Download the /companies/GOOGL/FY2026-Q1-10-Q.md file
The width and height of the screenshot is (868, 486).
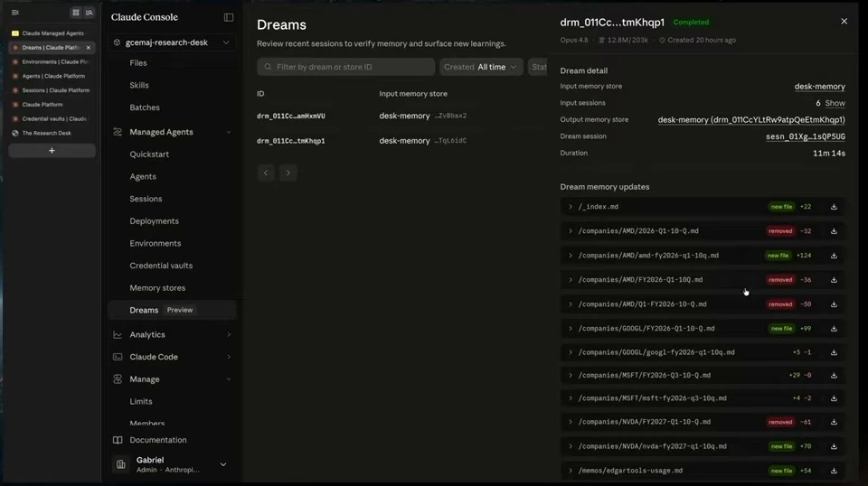coord(834,329)
